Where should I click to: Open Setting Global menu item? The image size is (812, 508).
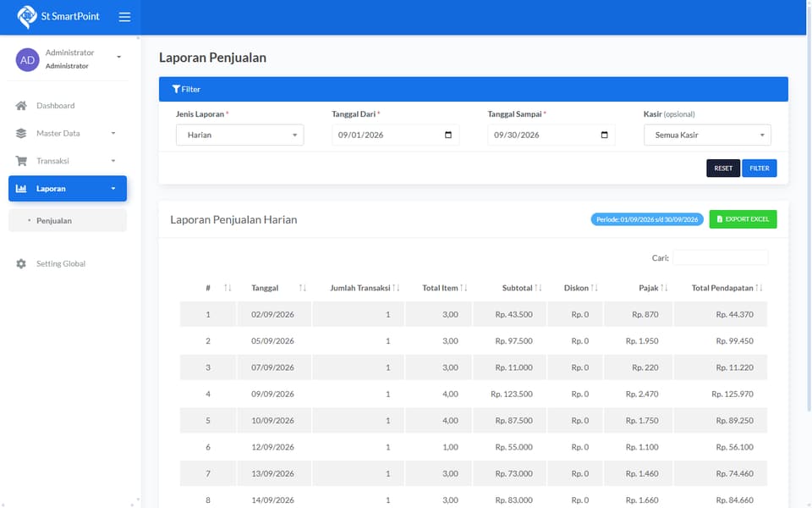tap(68, 263)
